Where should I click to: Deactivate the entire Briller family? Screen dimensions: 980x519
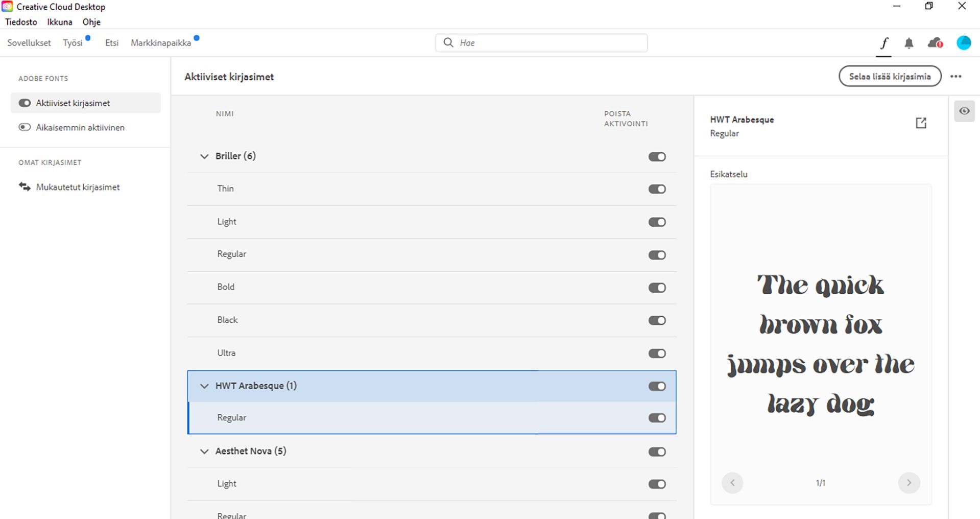coord(657,157)
